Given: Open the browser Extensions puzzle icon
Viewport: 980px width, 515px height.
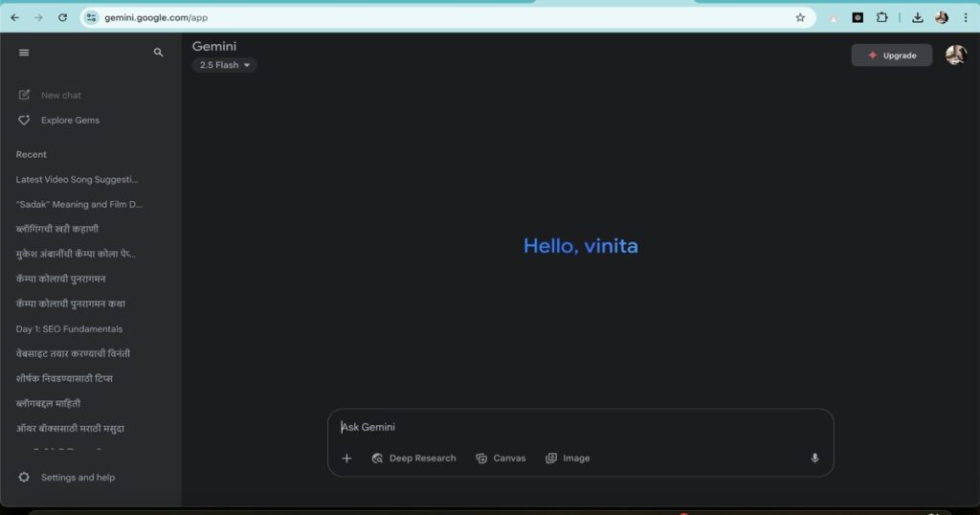Looking at the screenshot, I should (881, 17).
